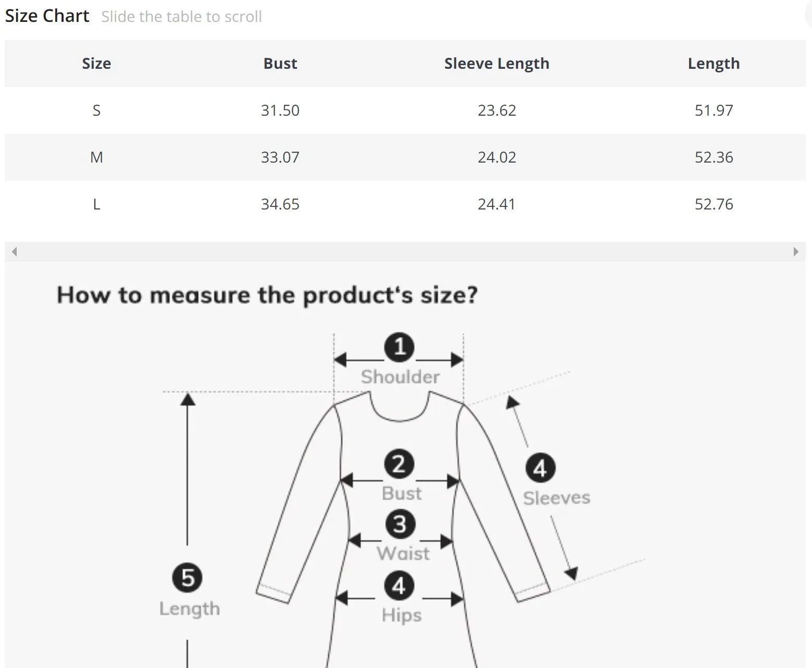Click the number 5 Length marker
The width and height of the screenshot is (812, 668).
point(187,577)
